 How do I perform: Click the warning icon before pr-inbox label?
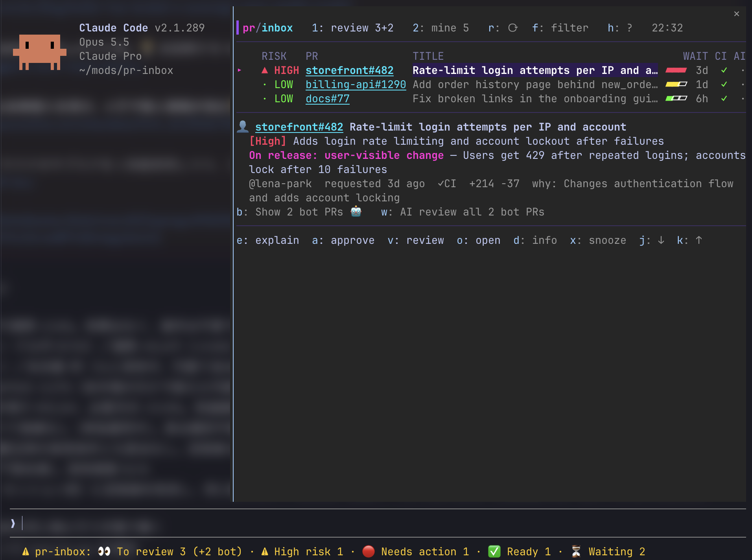pyautogui.click(x=26, y=551)
